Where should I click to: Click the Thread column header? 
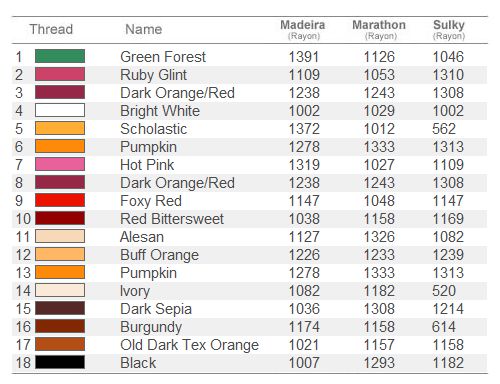point(51,29)
